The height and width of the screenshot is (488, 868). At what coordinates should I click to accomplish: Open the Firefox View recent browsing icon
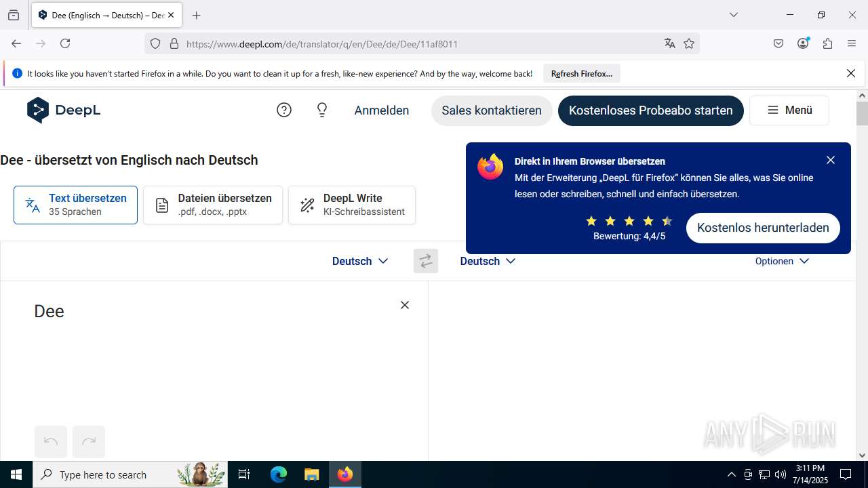tap(14, 15)
